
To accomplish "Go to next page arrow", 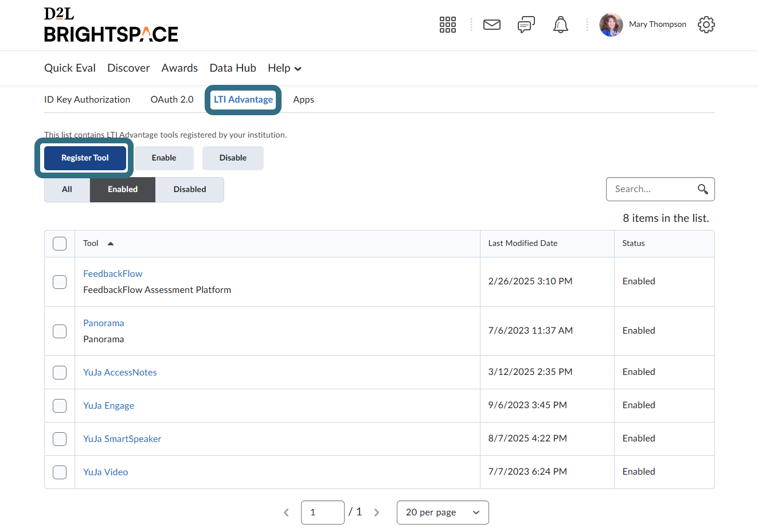I will click(377, 513).
